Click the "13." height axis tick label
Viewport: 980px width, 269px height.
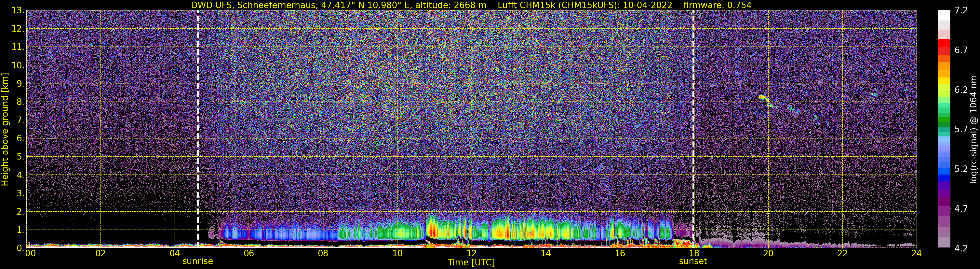coord(18,10)
